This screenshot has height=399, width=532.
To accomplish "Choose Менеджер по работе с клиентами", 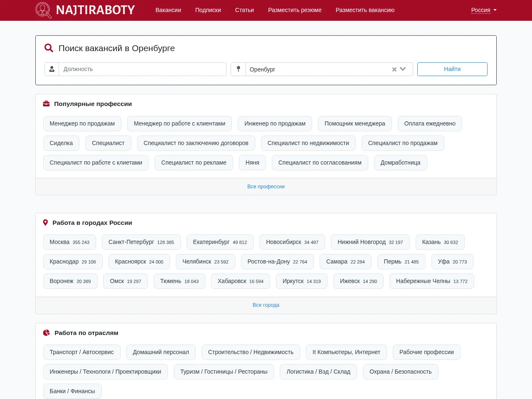I will point(180,123).
